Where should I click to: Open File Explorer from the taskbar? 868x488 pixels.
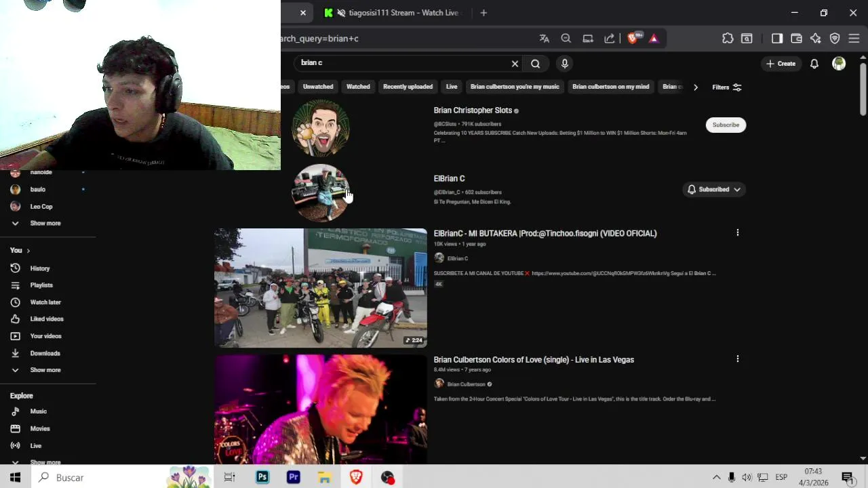pos(325,477)
